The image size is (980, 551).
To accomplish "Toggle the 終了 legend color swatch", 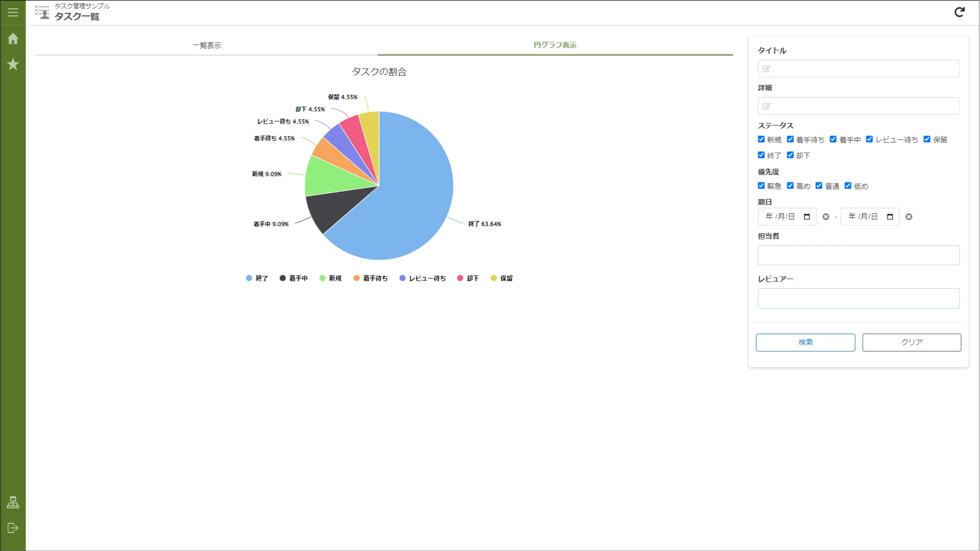I will [249, 278].
